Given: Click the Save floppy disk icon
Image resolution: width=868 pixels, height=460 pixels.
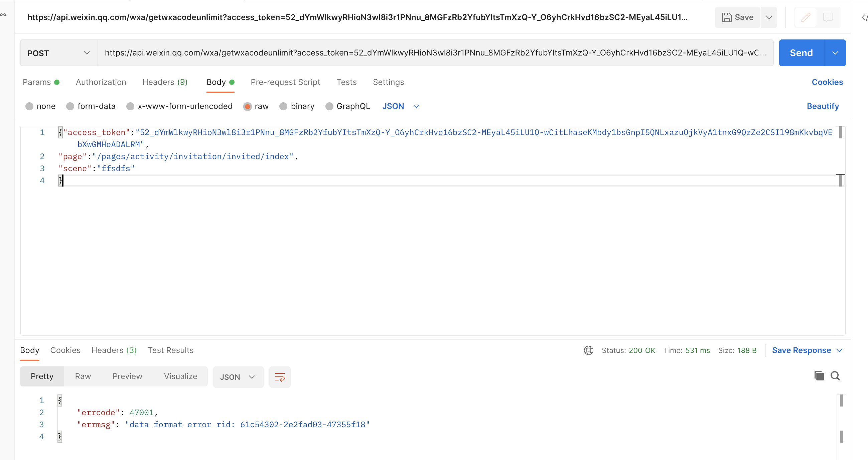Looking at the screenshot, I should (727, 17).
